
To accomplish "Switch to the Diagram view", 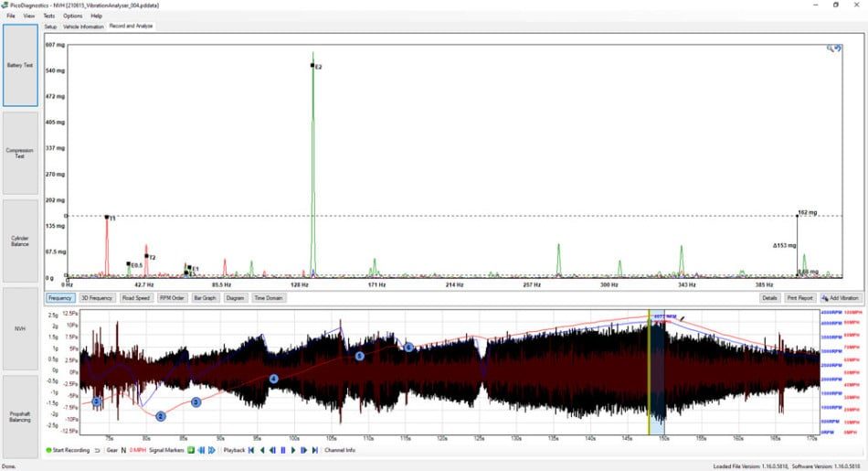I will point(235,298).
